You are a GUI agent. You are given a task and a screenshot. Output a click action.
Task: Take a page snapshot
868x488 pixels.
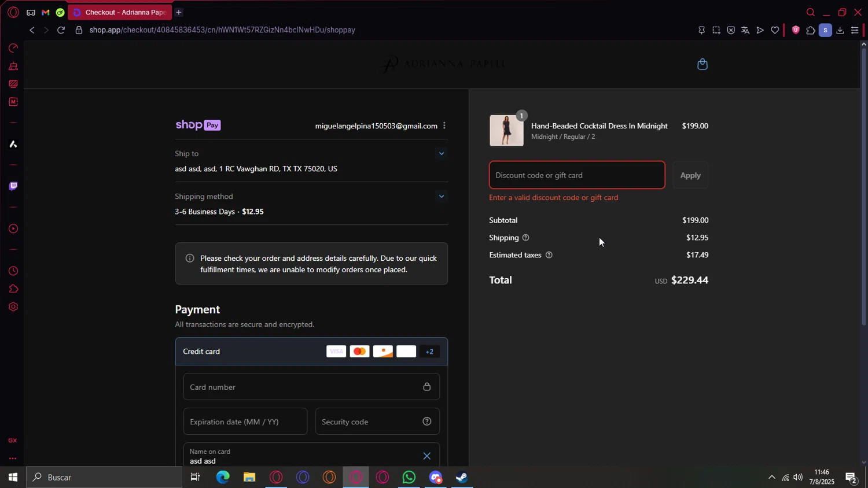[716, 30]
